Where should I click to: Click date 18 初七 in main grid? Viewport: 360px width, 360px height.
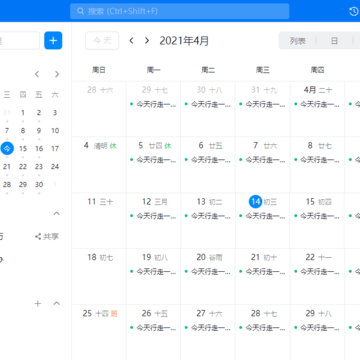point(100,257)
